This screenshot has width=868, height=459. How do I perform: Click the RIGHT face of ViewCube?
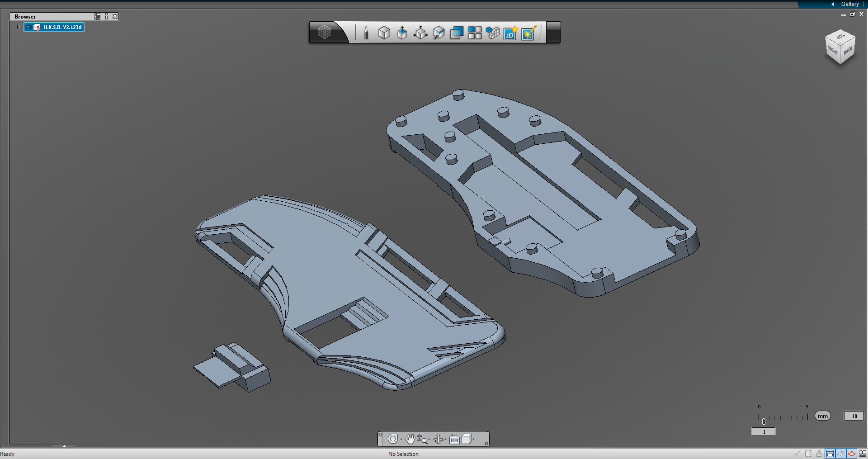(x=833, y=51)
